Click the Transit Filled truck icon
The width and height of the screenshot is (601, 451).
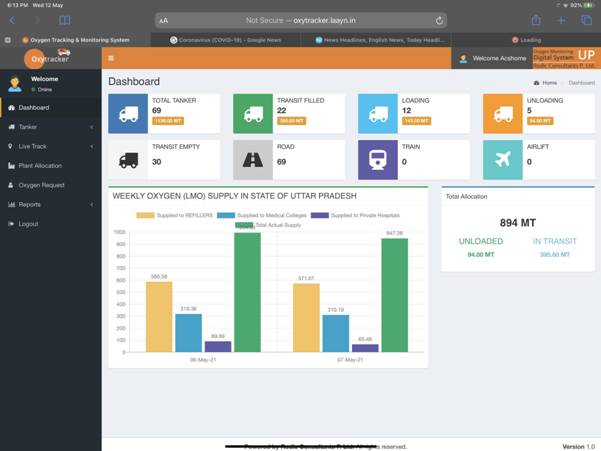(x=253, y=115)
